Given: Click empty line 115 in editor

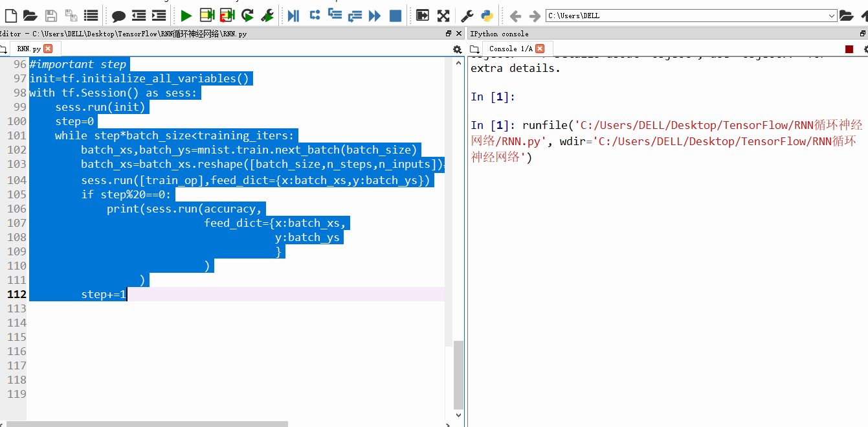Looking at the screenshot, I should (236, 337).
